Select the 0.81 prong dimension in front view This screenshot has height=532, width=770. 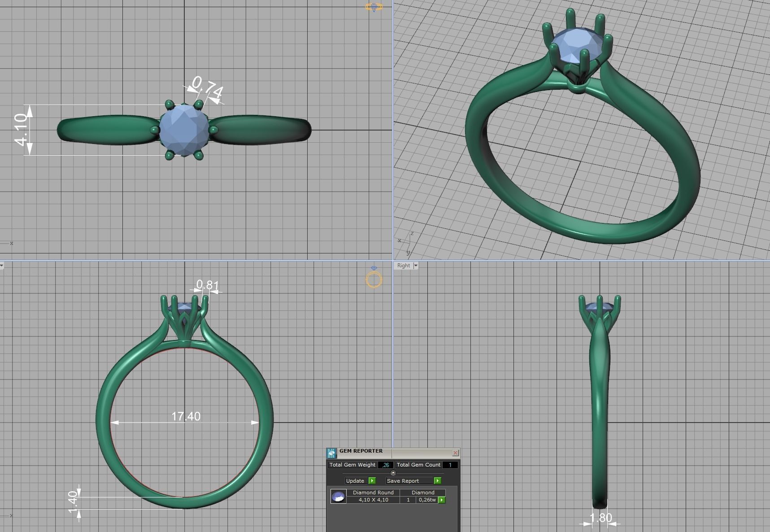pos(207,285)
